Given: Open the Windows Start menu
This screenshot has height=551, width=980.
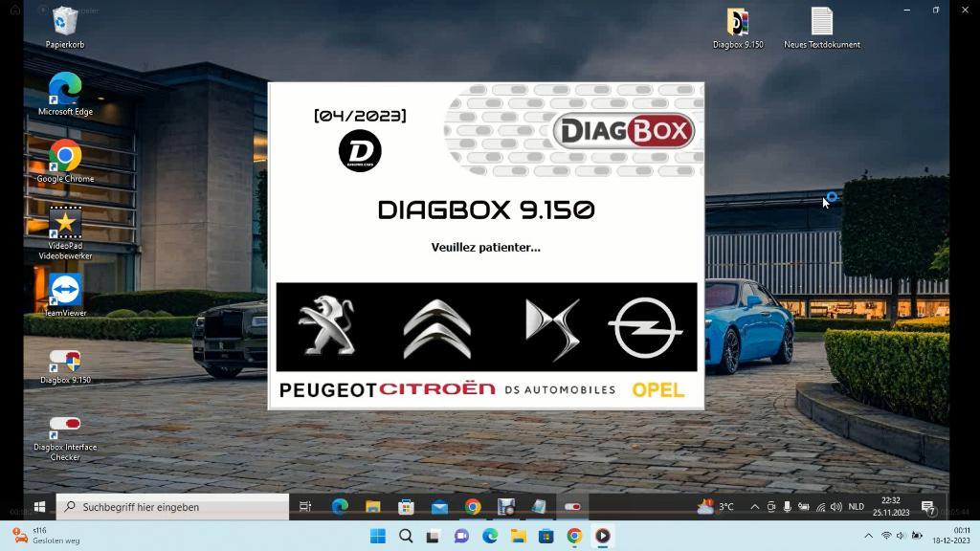Looking at the screenshot, I should pos(38,506).
